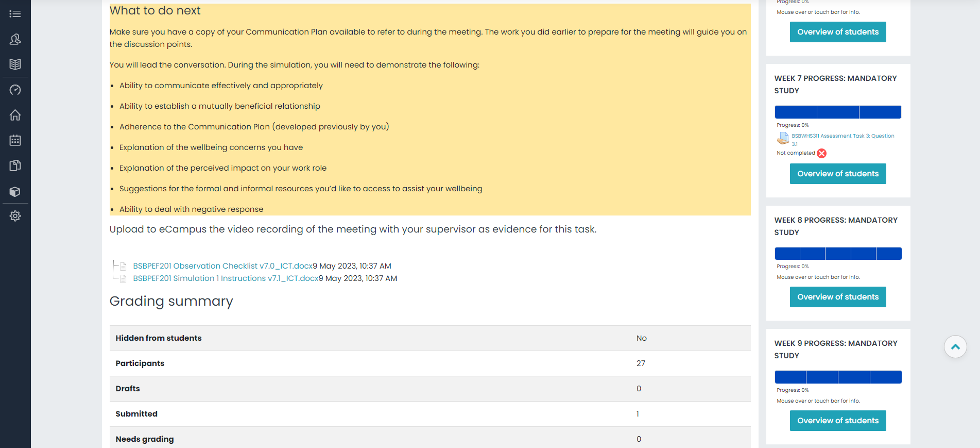The height and width of the screenshot is (448, 980).
Task: Click the scroll-to-top arrow button
Action: click(x=955, y=346)
